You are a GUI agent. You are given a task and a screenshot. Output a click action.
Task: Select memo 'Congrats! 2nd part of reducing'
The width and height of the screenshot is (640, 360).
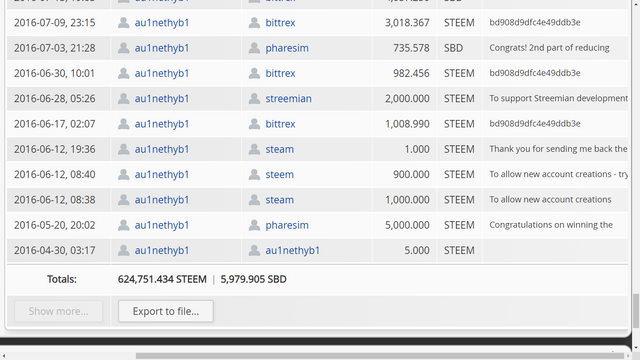pos(549,48)
